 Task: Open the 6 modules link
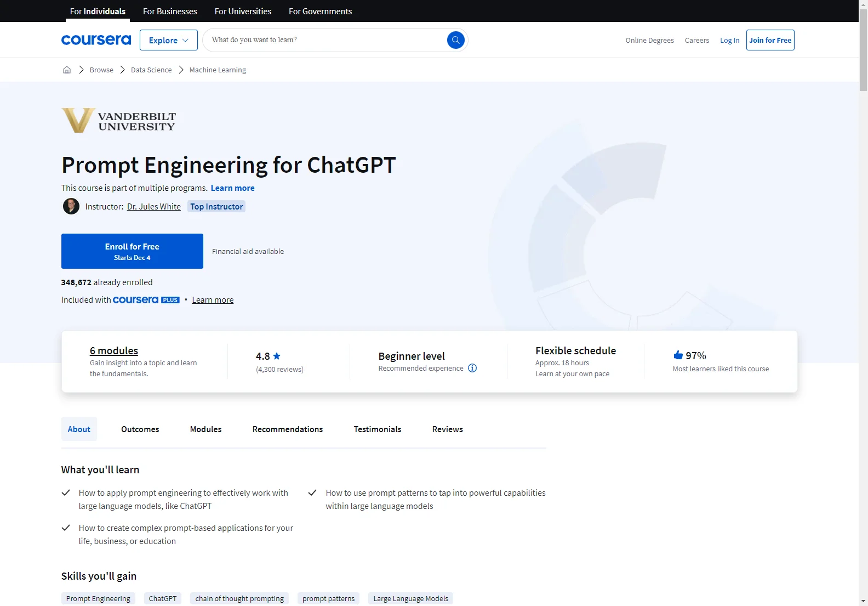click(114, 350)
